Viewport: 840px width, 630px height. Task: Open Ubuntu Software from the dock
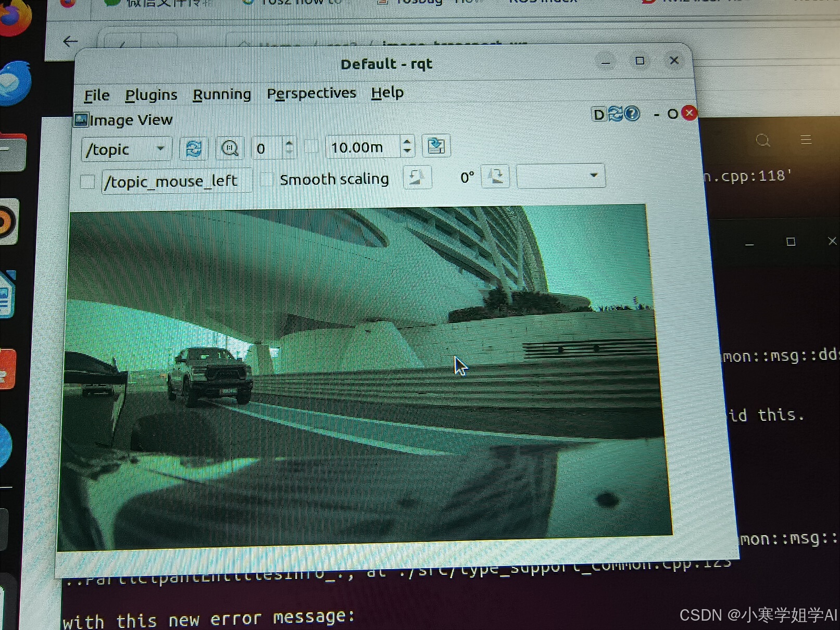tap(8, 368)
